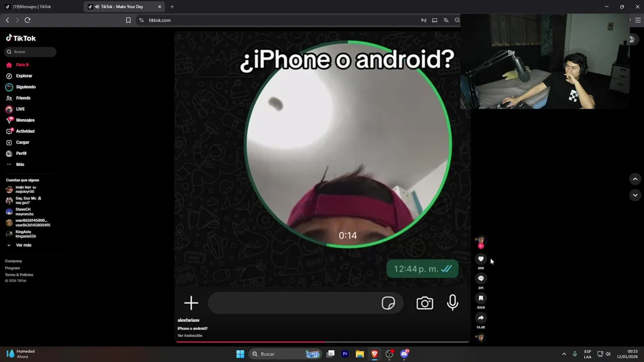
Task: Open OBS Studio from the taskbar
Action: 389,354
